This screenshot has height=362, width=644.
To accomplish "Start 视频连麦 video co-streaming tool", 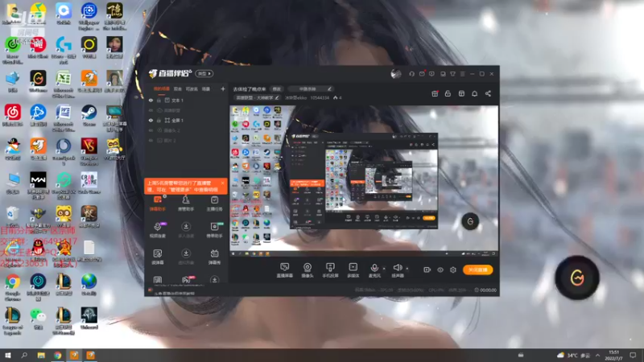I will 157,230.
